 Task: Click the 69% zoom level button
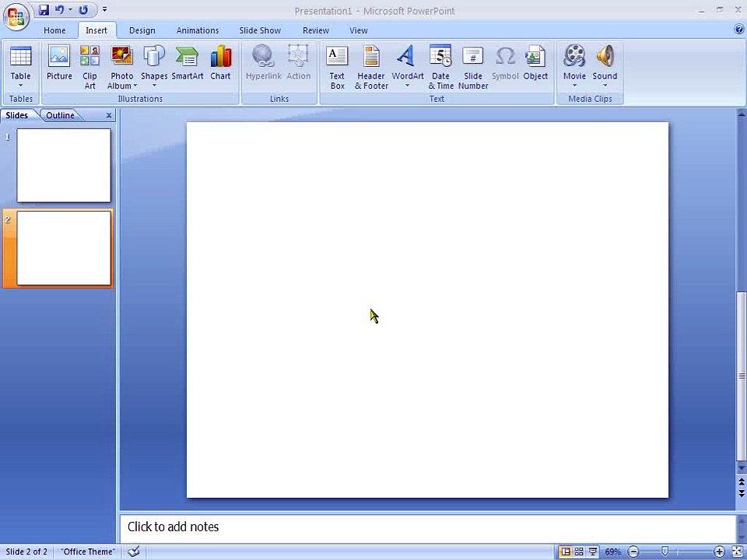[612, 552]
